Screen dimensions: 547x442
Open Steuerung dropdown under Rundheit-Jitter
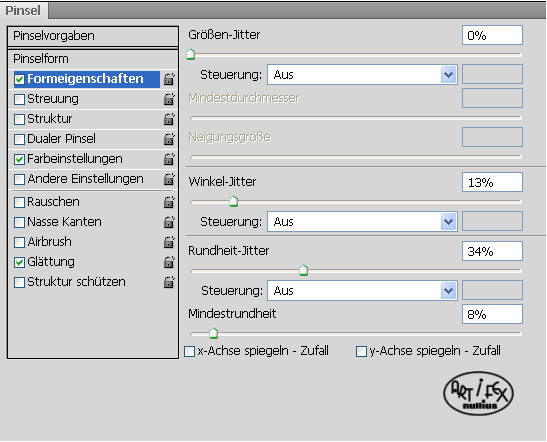[x=362, y=291]
